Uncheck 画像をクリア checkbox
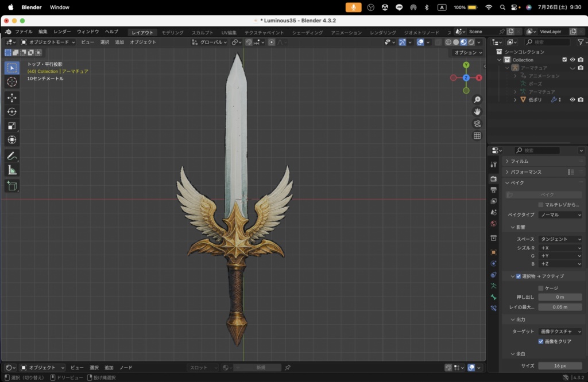 (x=541, y=341)
